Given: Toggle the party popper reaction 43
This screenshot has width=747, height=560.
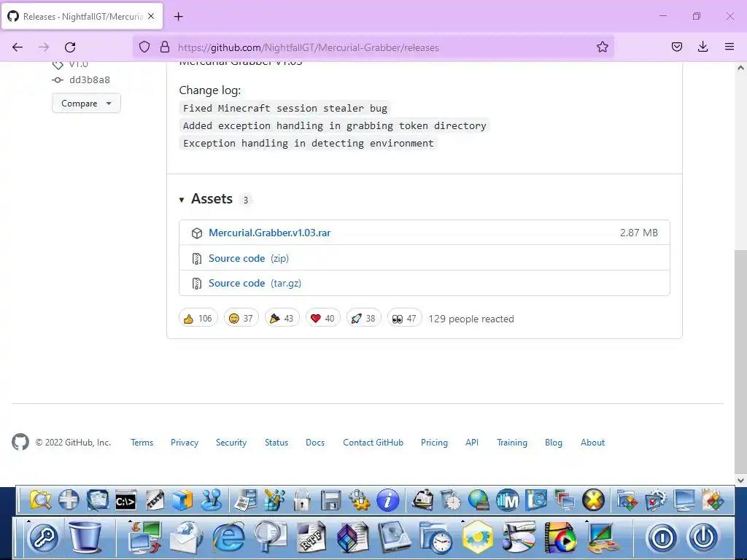Looking at the screenshot, I should [282, 318].
